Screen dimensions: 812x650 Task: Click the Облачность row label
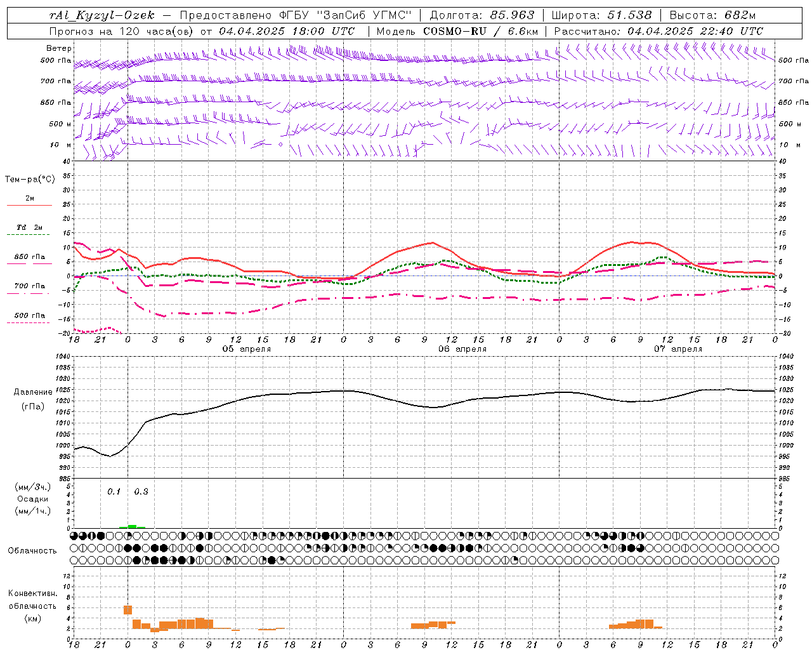[32, 551]
